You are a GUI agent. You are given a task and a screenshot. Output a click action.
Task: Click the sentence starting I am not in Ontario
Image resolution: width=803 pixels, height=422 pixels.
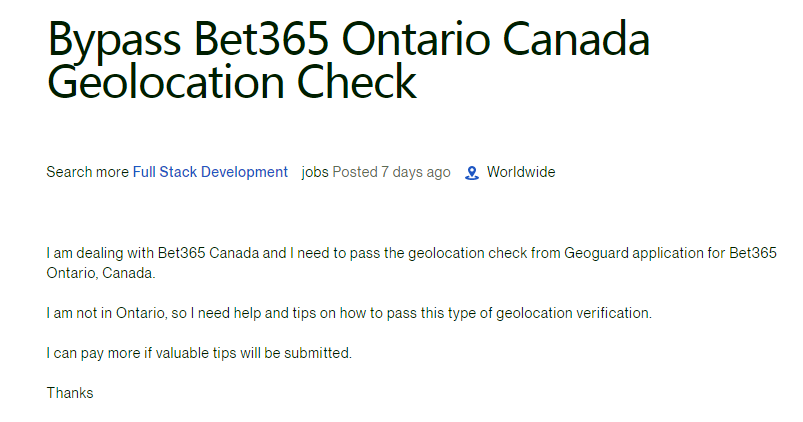pos(349,313)
